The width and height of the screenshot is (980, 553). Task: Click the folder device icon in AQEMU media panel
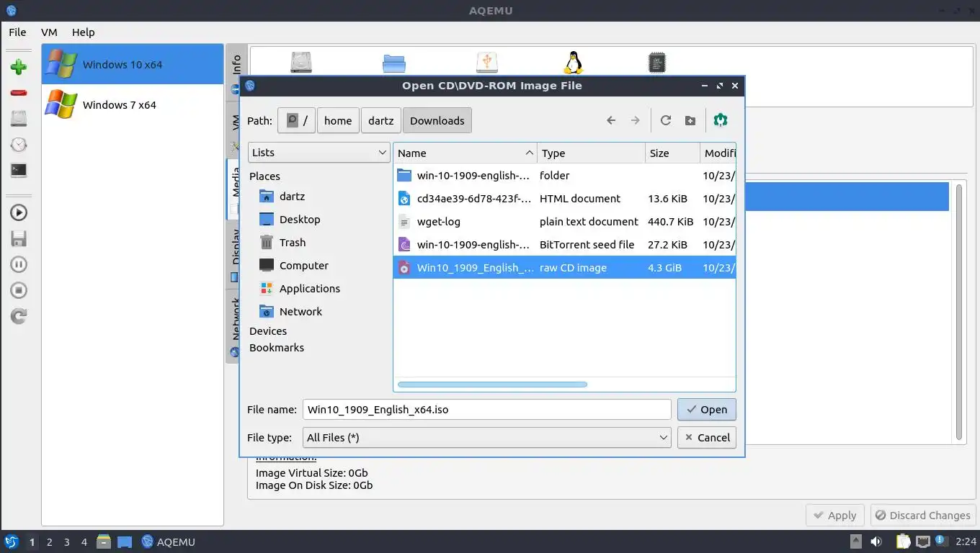[394, 63]
